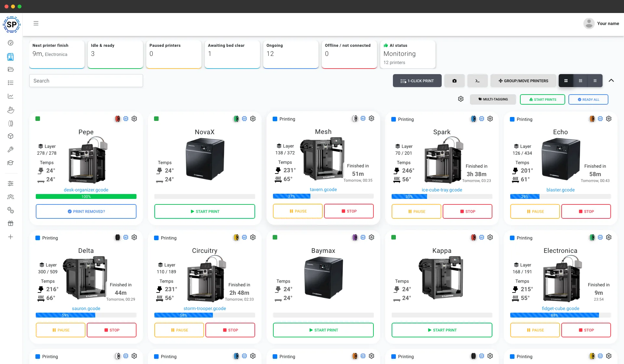The height and width of the screenshot is (364, 624).
Task: Open desk-organizer.gcode file link
Action: pyautogui.click(x=86, y=190)
